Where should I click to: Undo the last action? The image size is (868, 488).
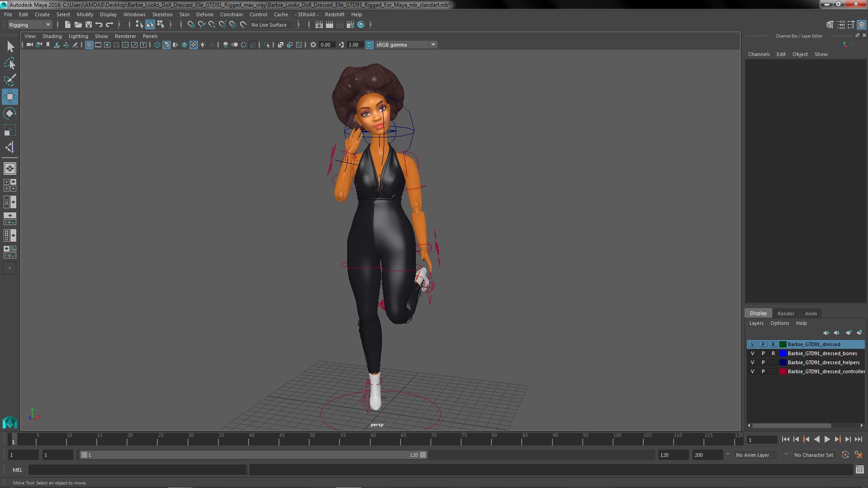coord(99,24)
